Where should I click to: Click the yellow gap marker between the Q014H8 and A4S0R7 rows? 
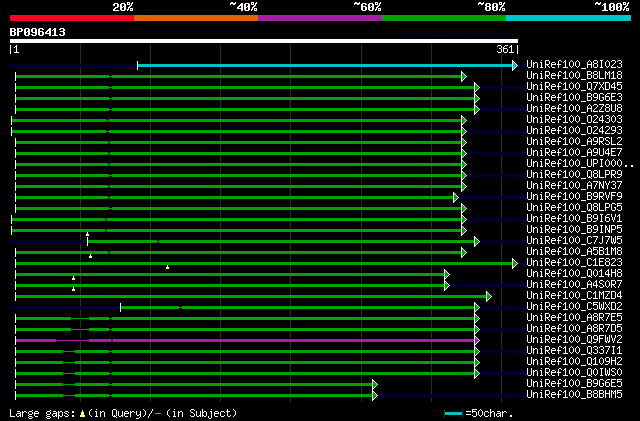[73, 278]
